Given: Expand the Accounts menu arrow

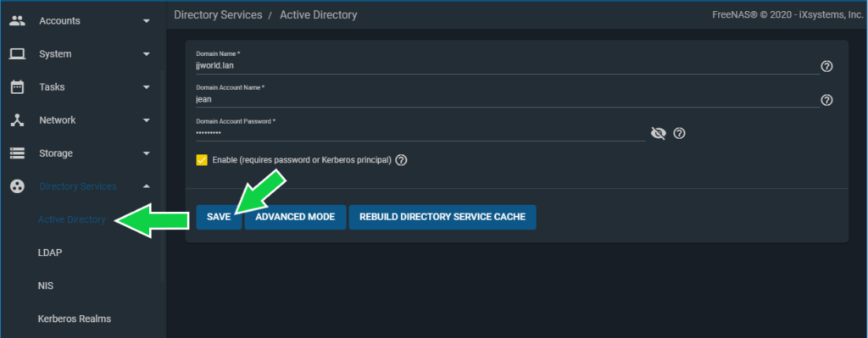Looking at the screenshot, I should pos(146,21).
